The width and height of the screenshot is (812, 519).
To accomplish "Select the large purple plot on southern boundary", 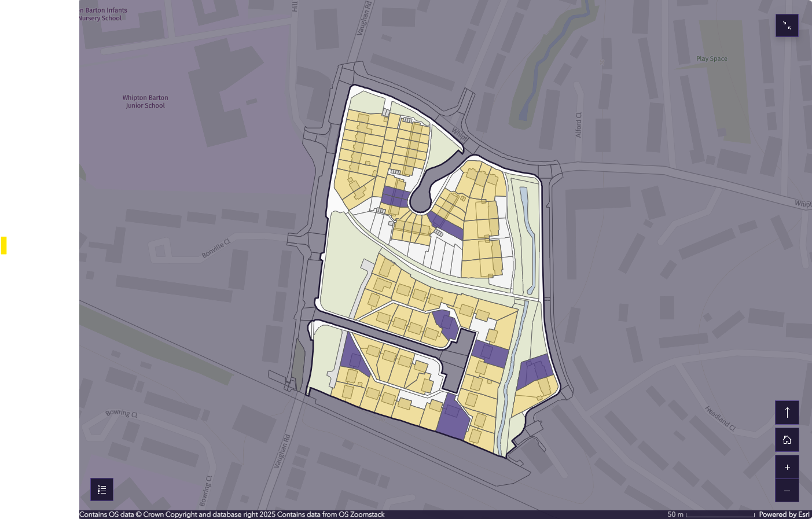I will [451, 418].
